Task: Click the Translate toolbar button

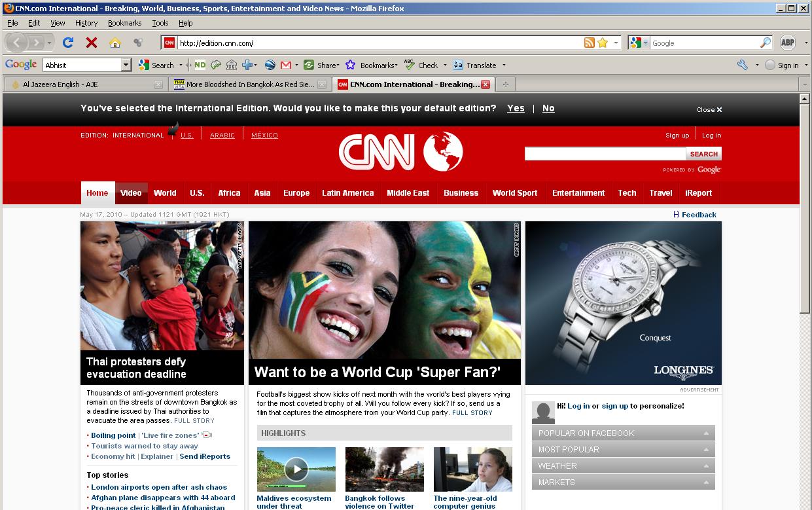Action: click(474, 65)
